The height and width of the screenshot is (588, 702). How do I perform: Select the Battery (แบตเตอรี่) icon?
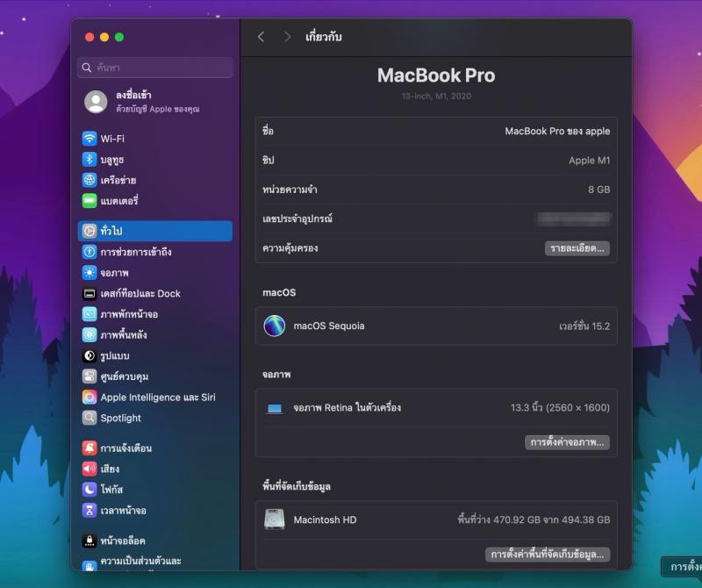[90, 201]
